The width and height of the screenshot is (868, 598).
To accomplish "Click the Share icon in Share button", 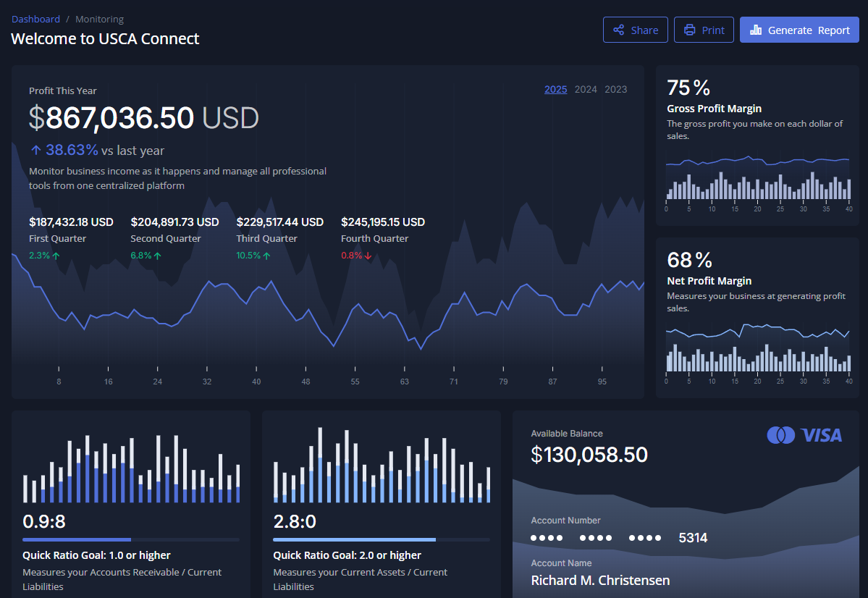I will [618, 30].
